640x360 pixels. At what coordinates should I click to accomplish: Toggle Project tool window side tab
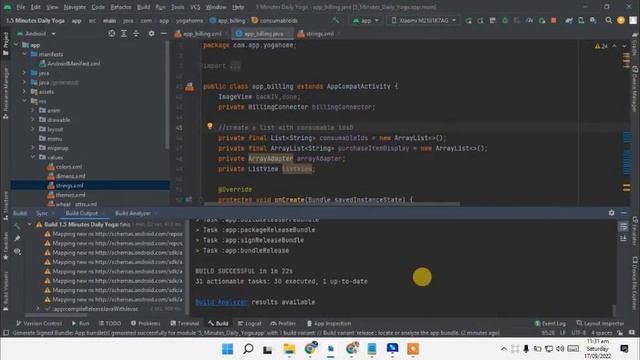(5, 43)
